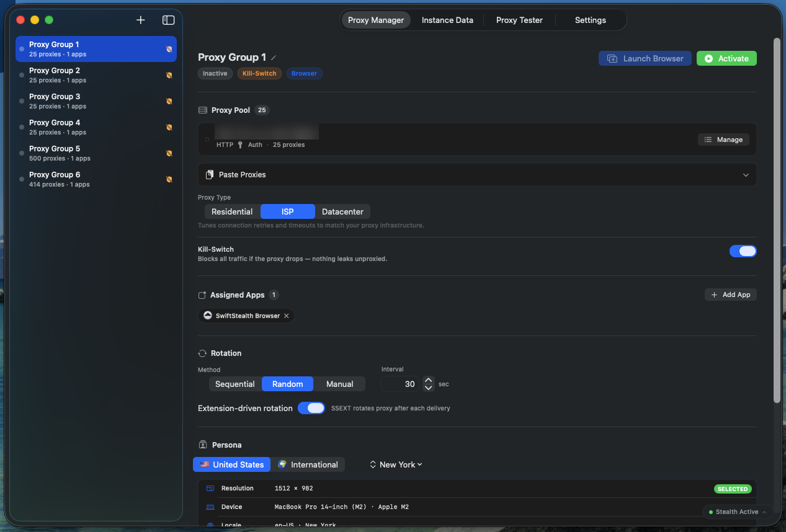Viewport: 786px width, 532px height.
Task: Click the pencil icon to rename Proxy Group 1
Action: [x=274, y=58]
